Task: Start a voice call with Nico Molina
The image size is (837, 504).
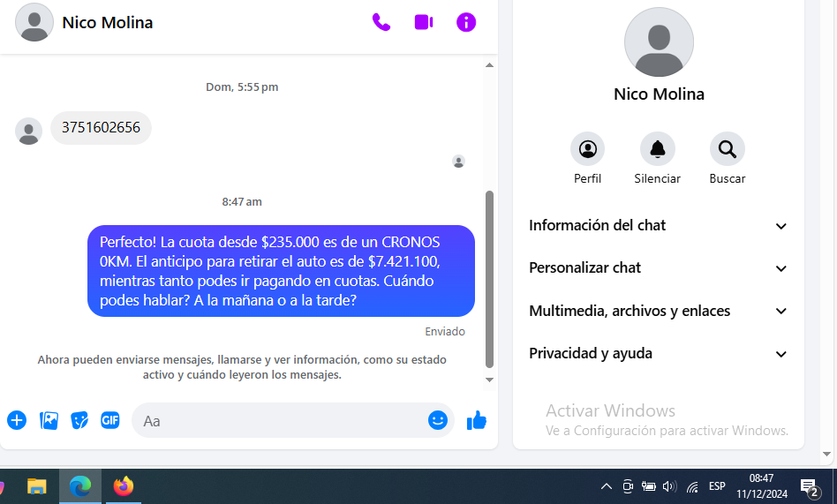Action: click(x=381, y=22)
